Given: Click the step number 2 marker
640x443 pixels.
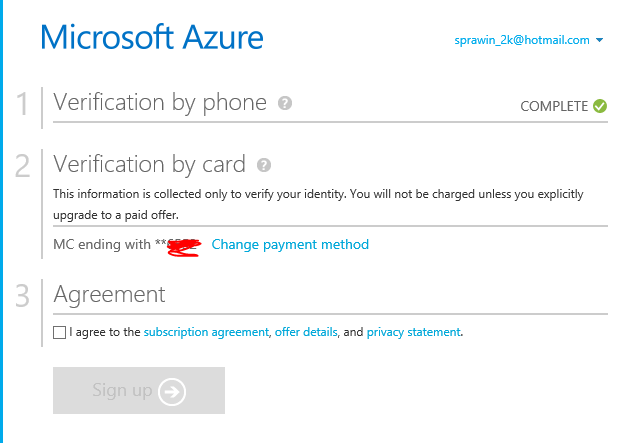Looking at the screenshot, I should click(x=22, y=166).
